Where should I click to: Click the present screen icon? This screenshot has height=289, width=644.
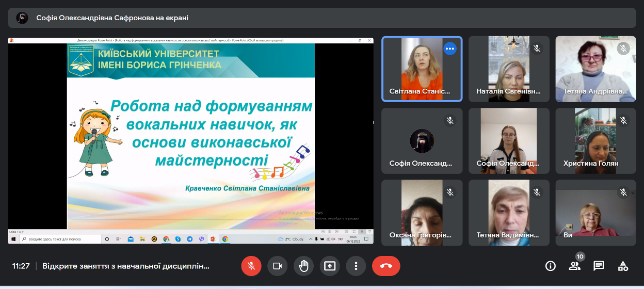click(329, 266)
